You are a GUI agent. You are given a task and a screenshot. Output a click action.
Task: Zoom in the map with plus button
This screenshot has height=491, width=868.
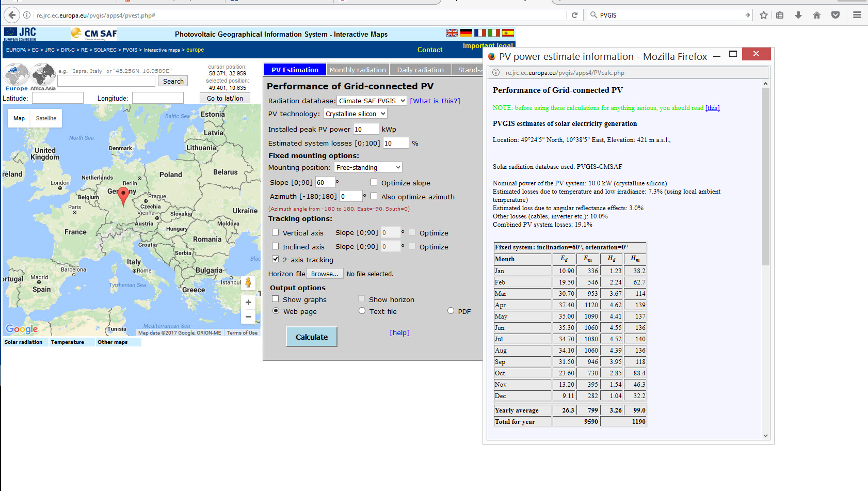tap(248, 303)
